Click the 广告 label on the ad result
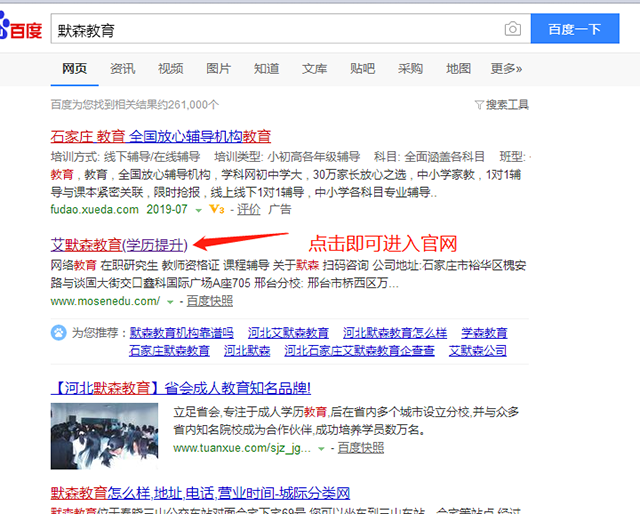The height and width of the screenshot is (514, 640). [280, 210]
